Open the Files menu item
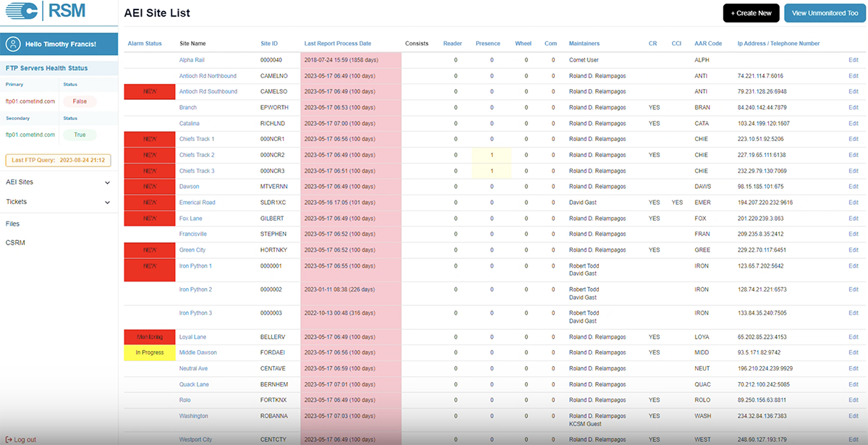Screen dimensions: 868x445 click(13, 224)
